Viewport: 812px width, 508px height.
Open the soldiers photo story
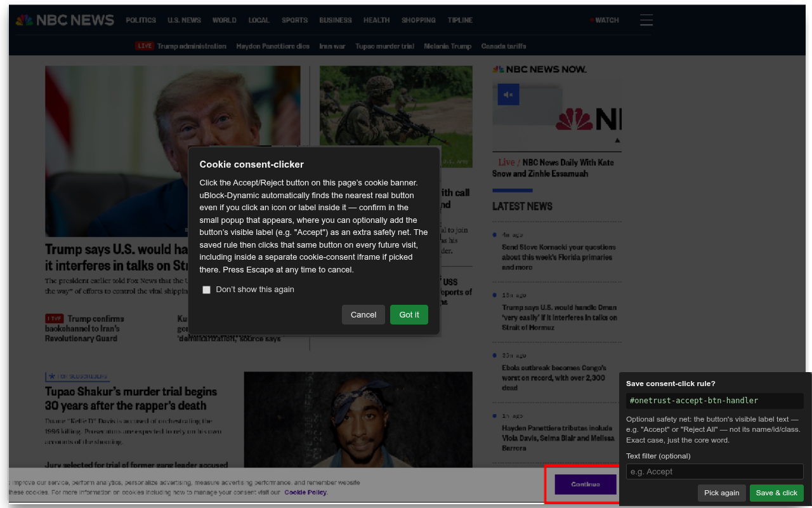point(396,117)
